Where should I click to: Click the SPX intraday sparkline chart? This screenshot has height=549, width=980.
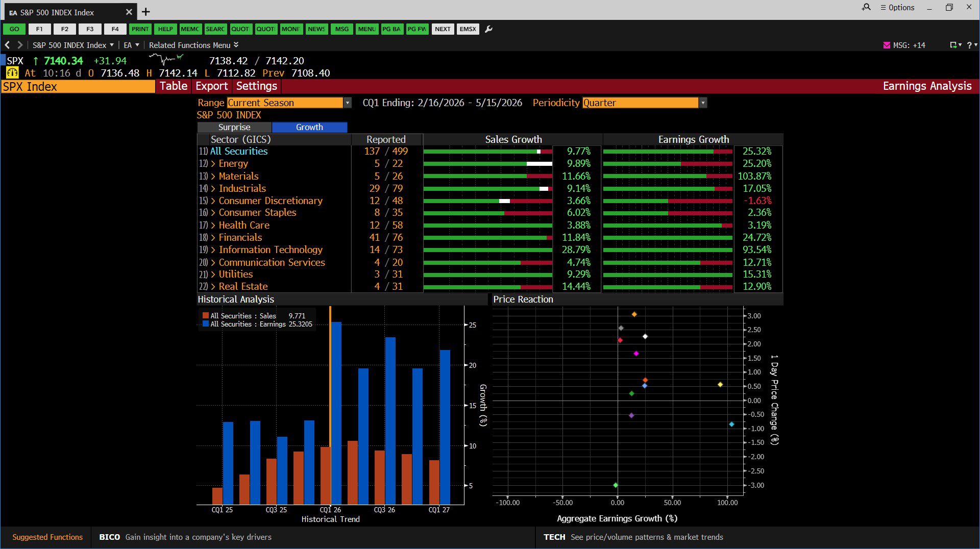pyautogui.click(x=166, y=59)
